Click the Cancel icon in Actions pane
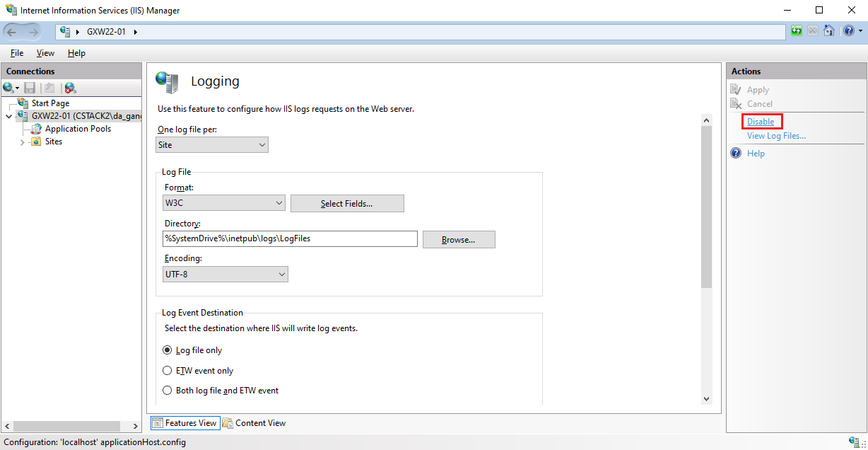 (x=736, y=103)
